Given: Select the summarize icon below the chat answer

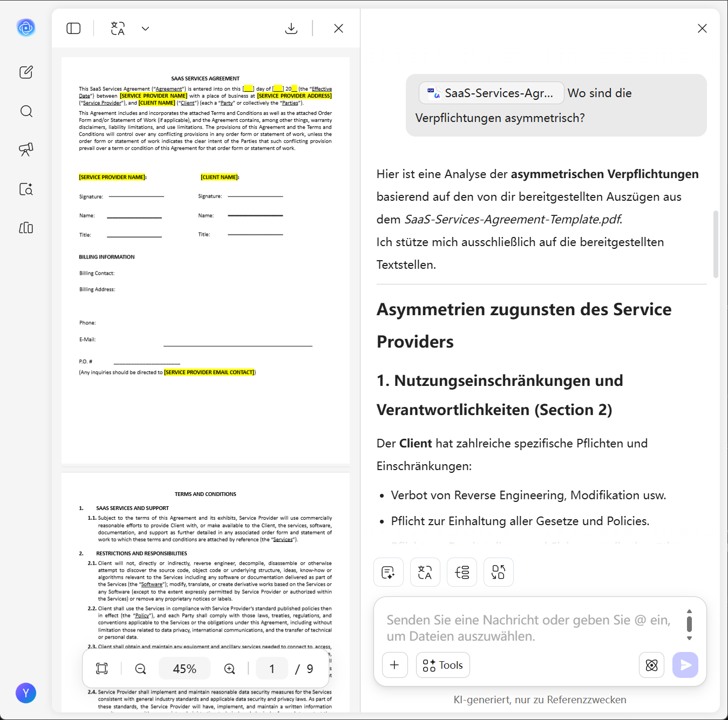Looking at the screenshot, I should point(388,572).
